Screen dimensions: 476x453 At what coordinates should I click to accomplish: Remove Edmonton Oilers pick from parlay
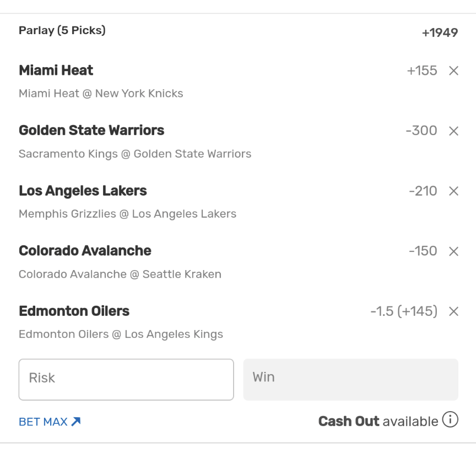point(453,311)
